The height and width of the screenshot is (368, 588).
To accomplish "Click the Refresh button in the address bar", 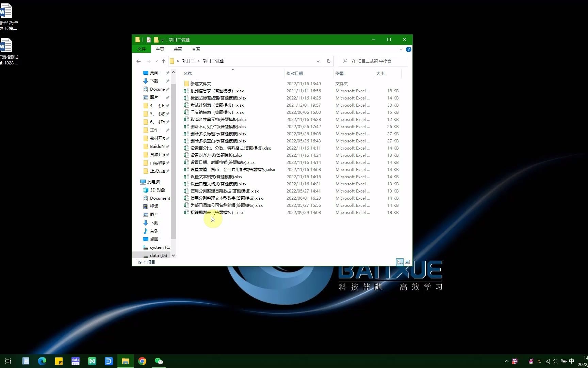I will point(328,61).
